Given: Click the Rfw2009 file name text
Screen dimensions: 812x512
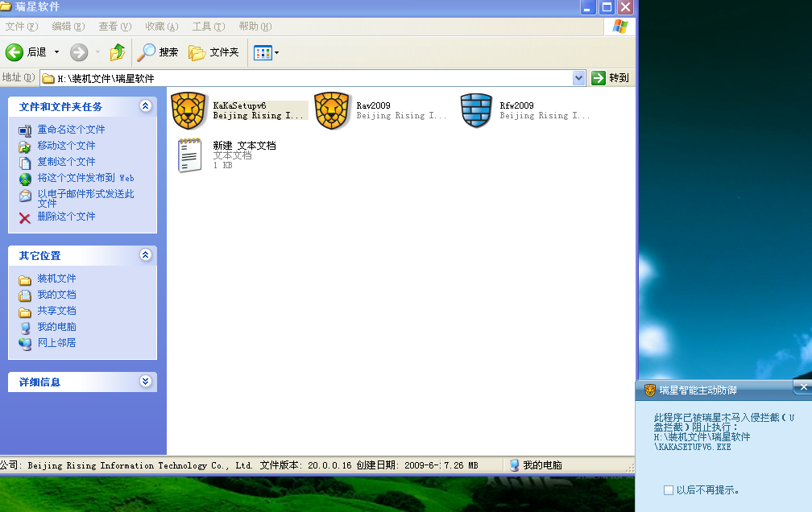Looking at the screenshot, I should [517, 105].
